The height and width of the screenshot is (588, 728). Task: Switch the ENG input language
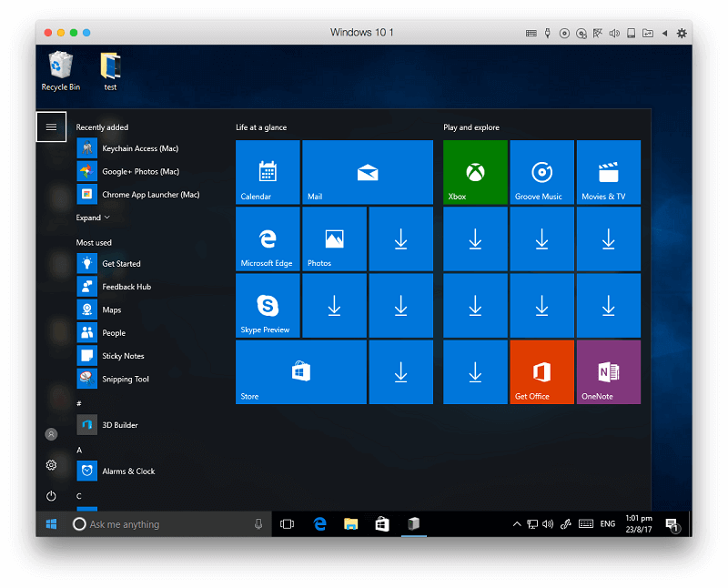coord(607,524)
